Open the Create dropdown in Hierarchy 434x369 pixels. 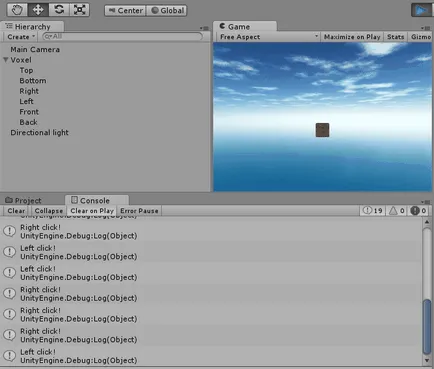coord(21,37)
